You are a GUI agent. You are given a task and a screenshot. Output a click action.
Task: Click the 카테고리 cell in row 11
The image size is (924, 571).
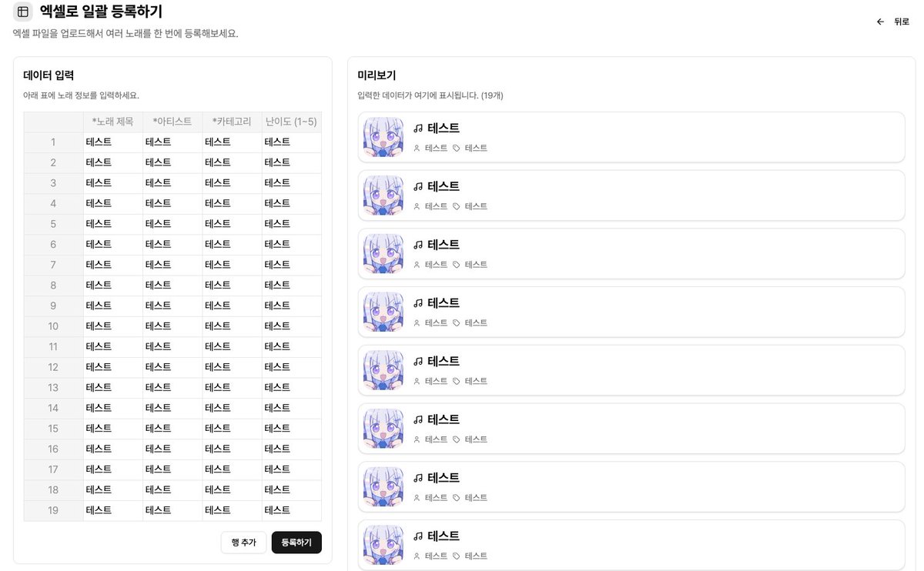pyautogui.click(x=233, y=346)
